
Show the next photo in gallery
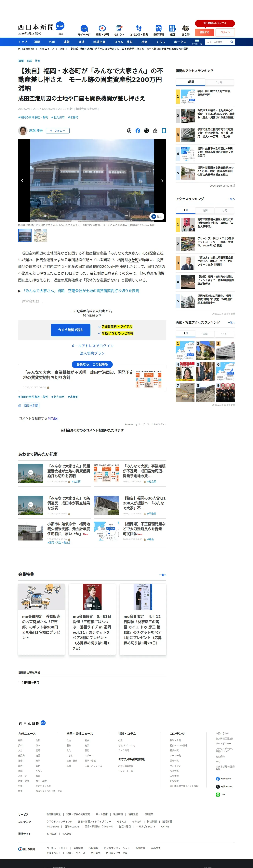(162, 181)
